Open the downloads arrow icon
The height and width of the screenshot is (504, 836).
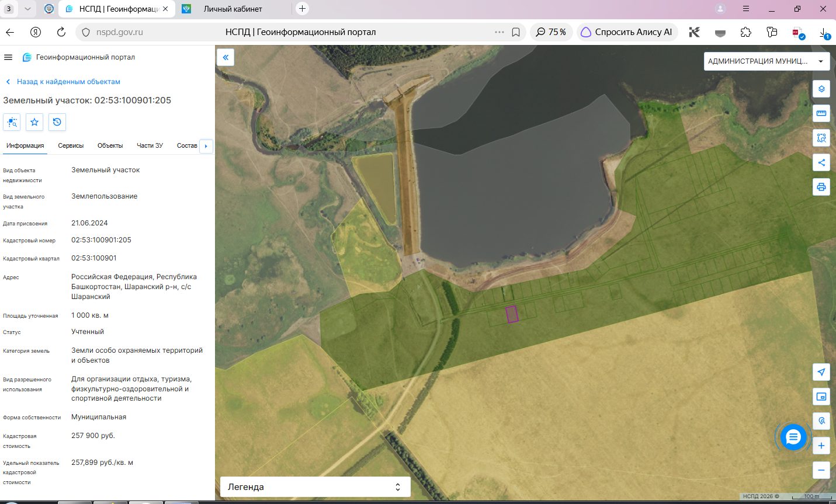pyautogui.click(x=824, y=32)
